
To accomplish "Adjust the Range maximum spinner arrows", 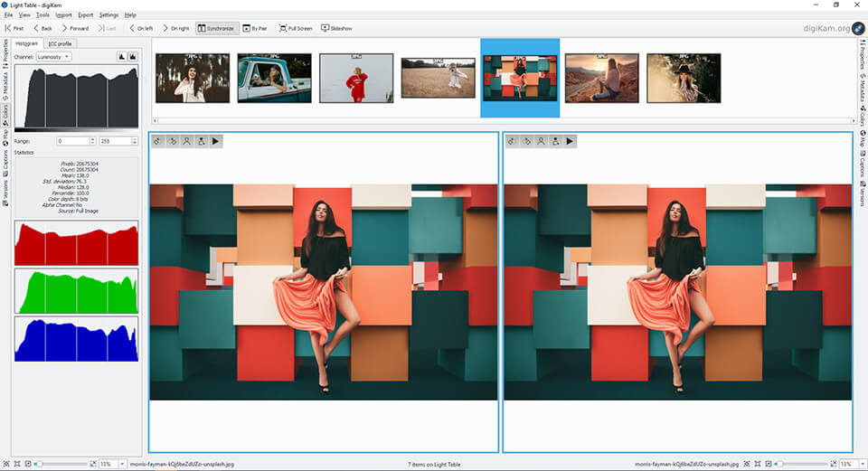I will click(x=135, y=141).
